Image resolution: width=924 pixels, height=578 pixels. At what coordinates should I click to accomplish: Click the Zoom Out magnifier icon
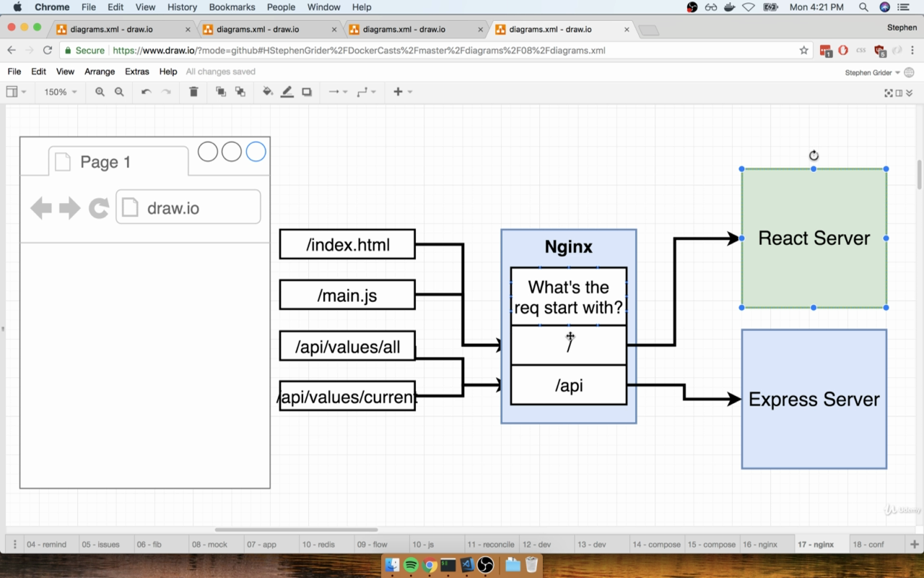click(x=119, y=92)
